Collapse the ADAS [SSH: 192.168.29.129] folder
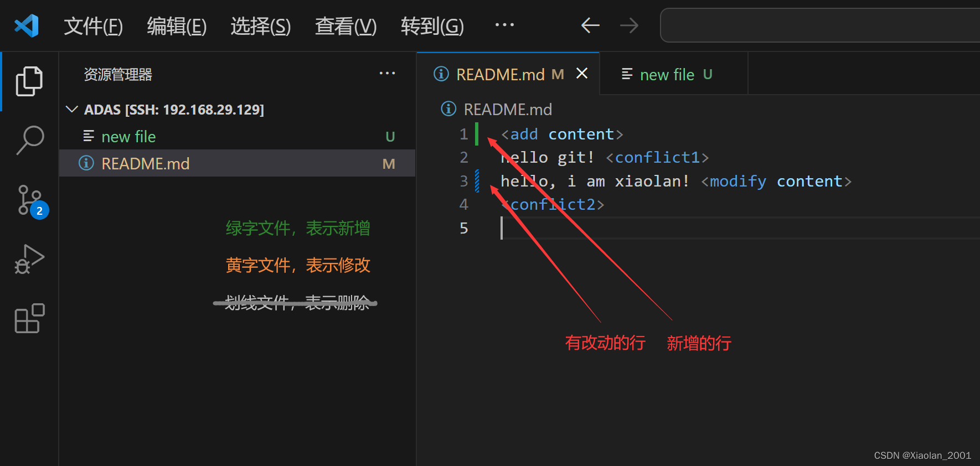Image resolution: width=980 pixels, height=466 pixels. (x=71, y=109)
